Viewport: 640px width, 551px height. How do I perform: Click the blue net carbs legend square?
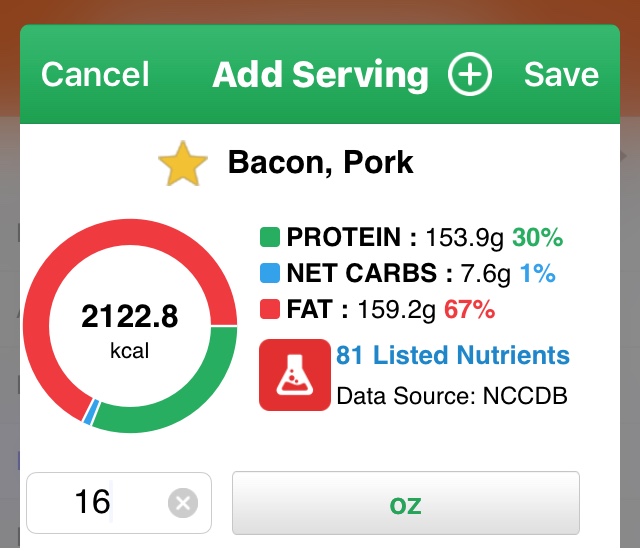[x=269, y=274]
